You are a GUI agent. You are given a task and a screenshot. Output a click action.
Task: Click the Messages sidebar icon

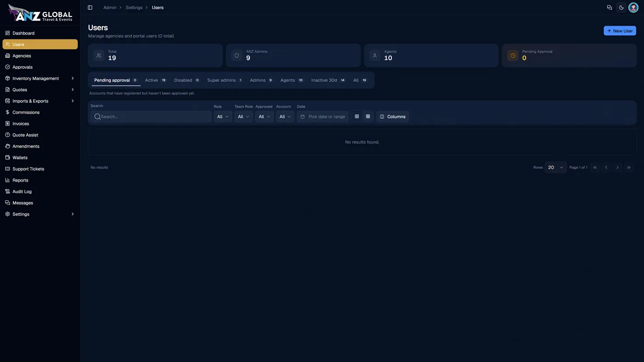(x=7, y=203)
